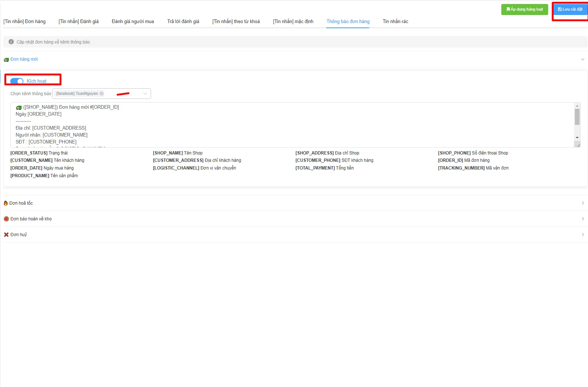The image size is (588, 387).
Task: Click the [TRACKING_NUMBER] Mã vận đơn placeholder
Action: (473, 168)
